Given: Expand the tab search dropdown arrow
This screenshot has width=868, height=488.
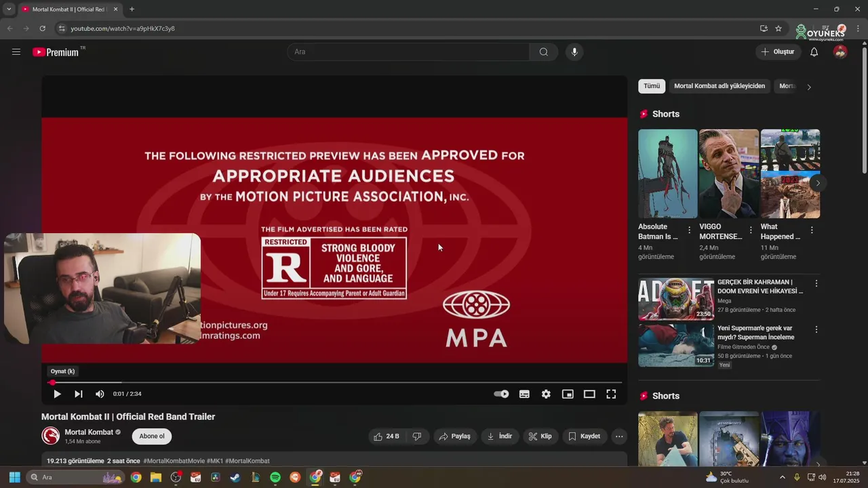Looking at the screenshot, I should pos(8,9).
